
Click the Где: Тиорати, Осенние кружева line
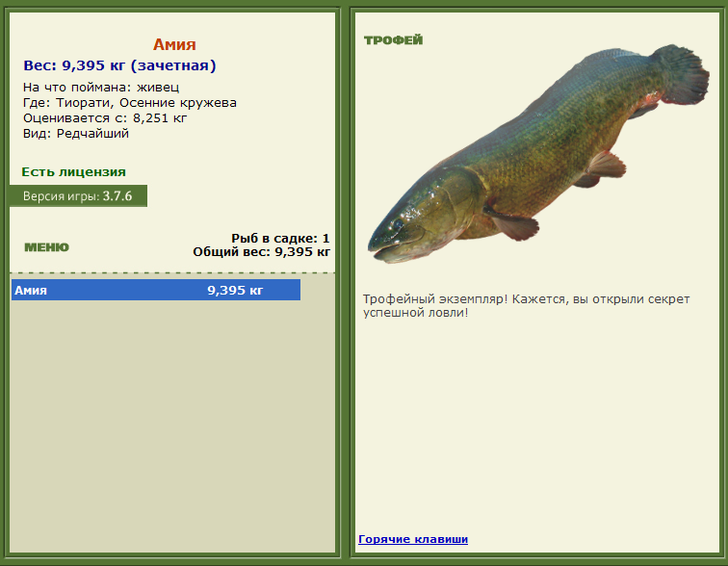click(130, 103)
